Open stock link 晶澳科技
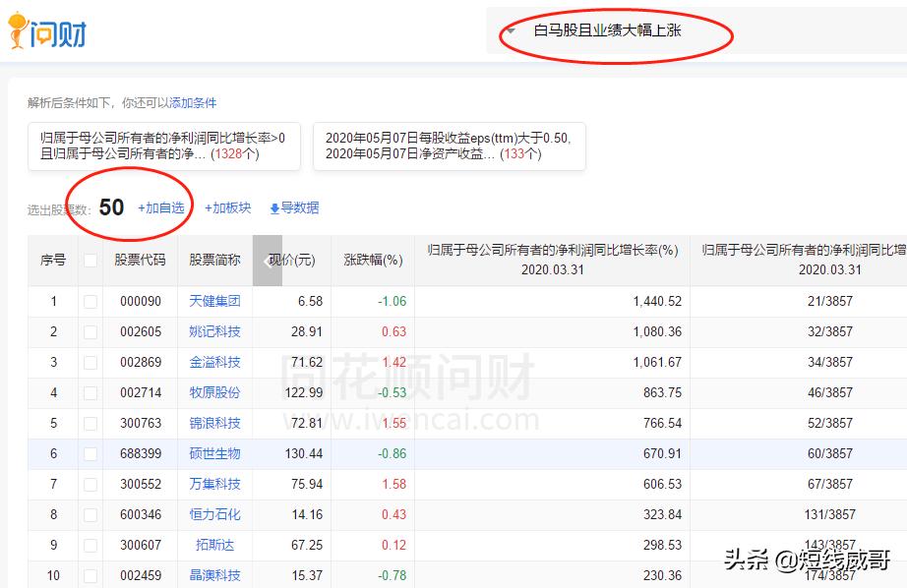The width and height of the screenshot is (907, 588). [x=214, y=576]
